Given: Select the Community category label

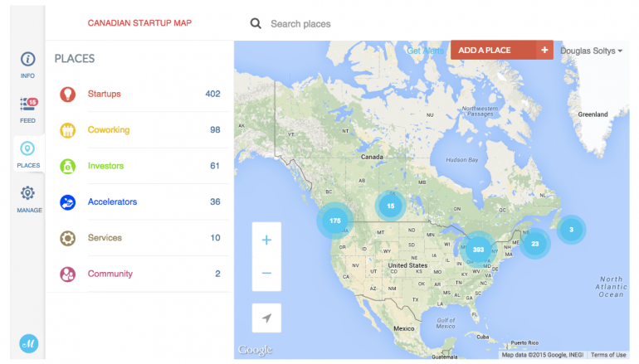Looking at the screenshot, I should click(110, 274).
